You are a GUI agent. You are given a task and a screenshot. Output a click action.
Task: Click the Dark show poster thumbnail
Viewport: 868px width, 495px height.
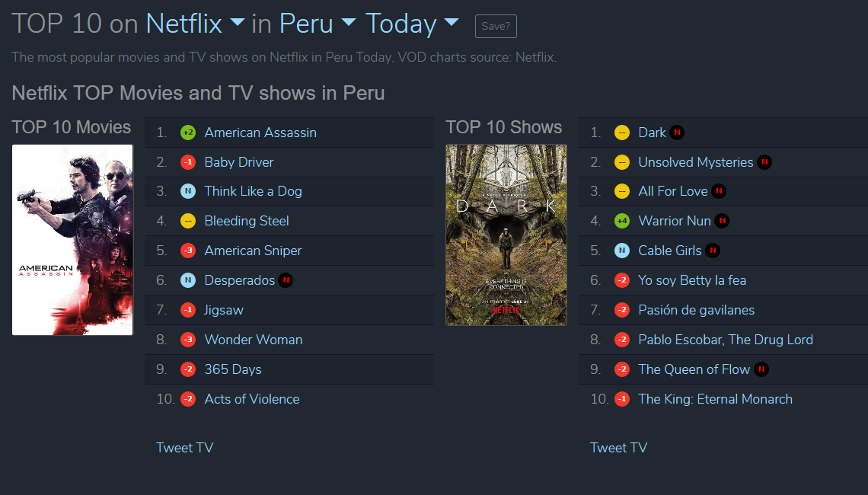[x=506, y=235]
